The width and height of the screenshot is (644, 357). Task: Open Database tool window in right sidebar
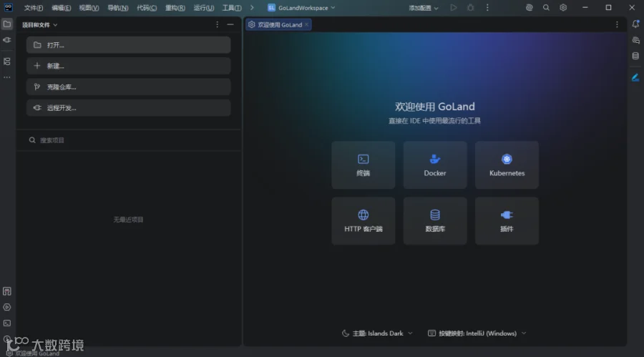pos(635,57)
